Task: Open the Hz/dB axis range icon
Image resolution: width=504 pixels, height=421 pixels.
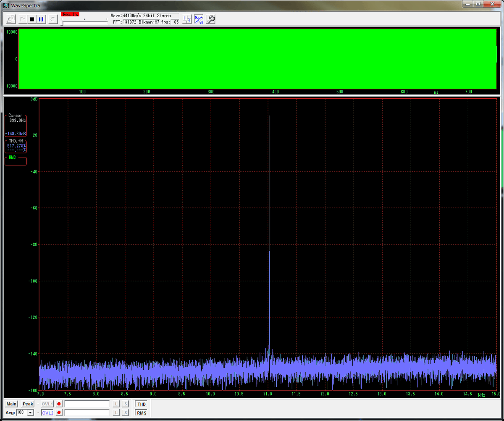Action: tap(199, 19)
